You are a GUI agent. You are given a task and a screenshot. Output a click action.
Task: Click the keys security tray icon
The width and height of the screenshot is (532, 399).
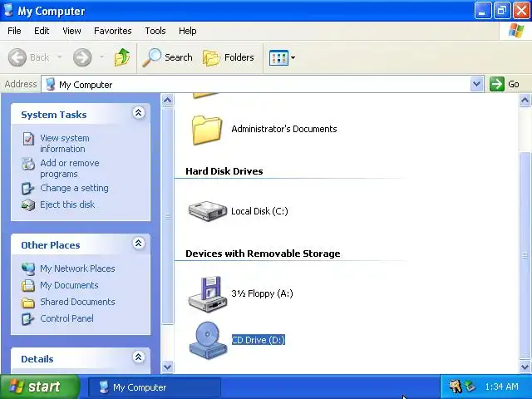click(x=455, y=387)
